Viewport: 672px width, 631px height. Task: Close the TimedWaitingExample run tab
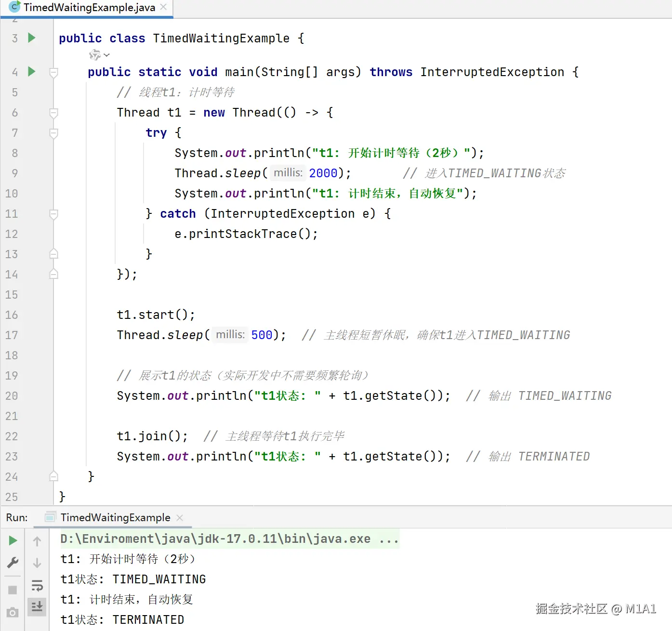180,518
